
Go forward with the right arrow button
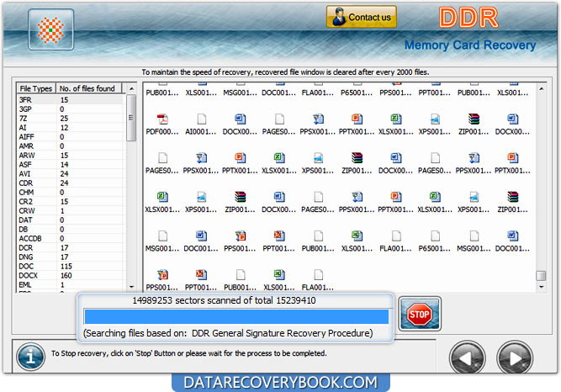515,358
